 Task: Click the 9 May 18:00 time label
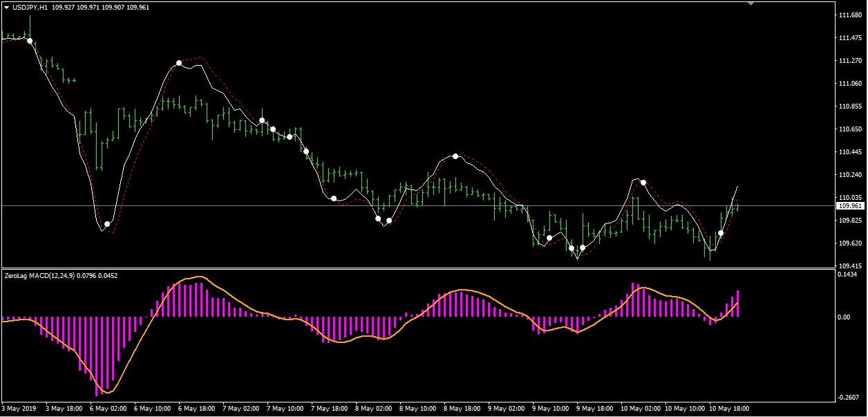point(594,409)
